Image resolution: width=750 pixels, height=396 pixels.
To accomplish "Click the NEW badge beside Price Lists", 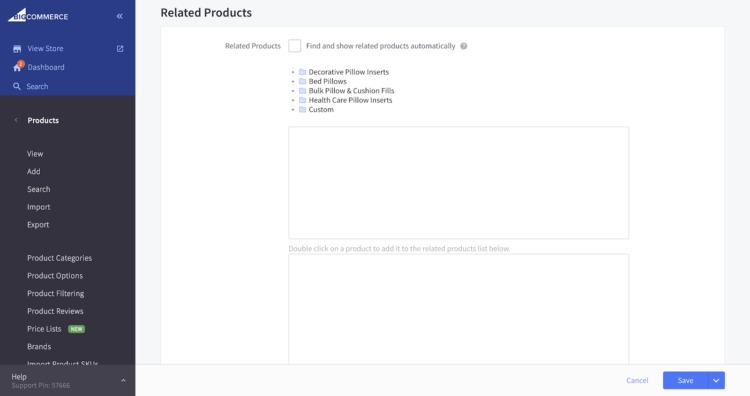I will pyautogui.click(x=77, y=329).
